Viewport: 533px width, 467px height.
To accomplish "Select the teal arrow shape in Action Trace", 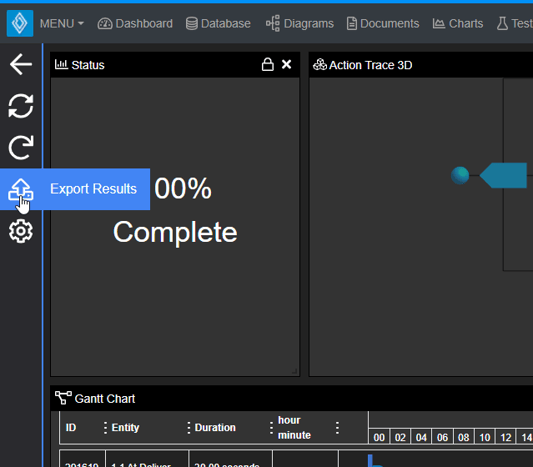I will [x=503, y=175].
